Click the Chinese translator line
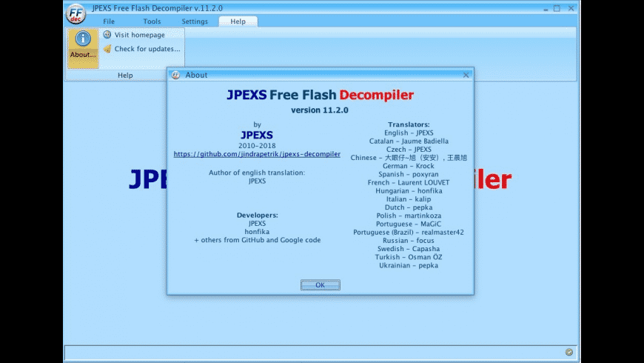 click(x=409, y=158)
